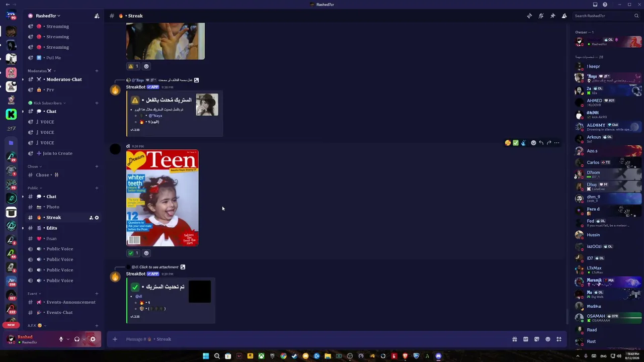The height and width of the screenshot is (362, 644).
Task: Open the green K server icon
Action: click(11, 115)
